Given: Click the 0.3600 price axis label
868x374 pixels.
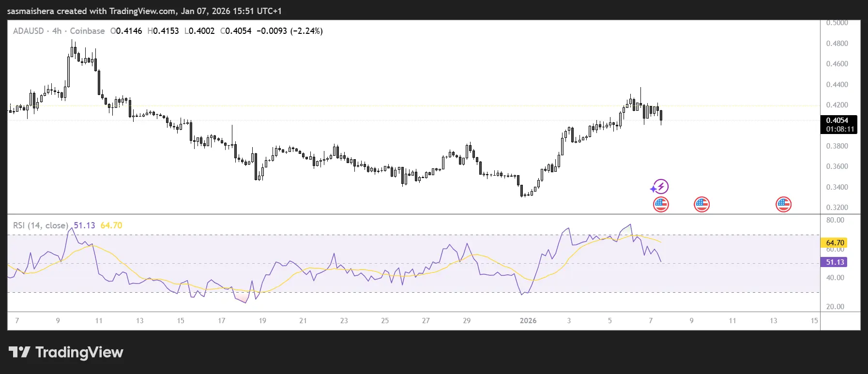Looking at the screenshot, I should (x=837, y=166).
